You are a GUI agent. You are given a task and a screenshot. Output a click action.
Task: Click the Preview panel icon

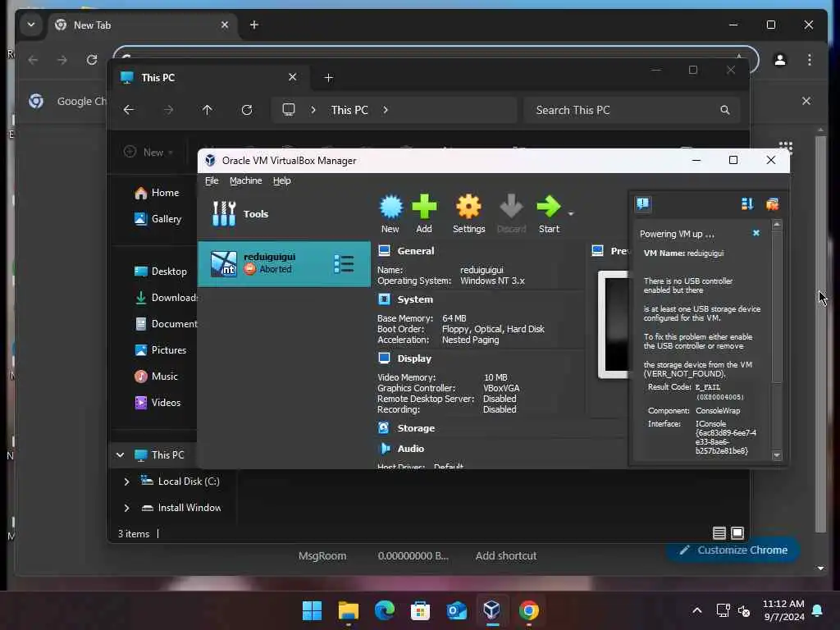[x=597, y=251]
